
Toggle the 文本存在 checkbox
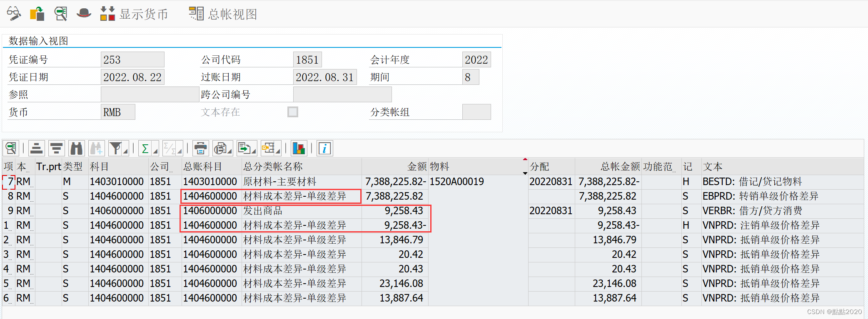(293, 112)
